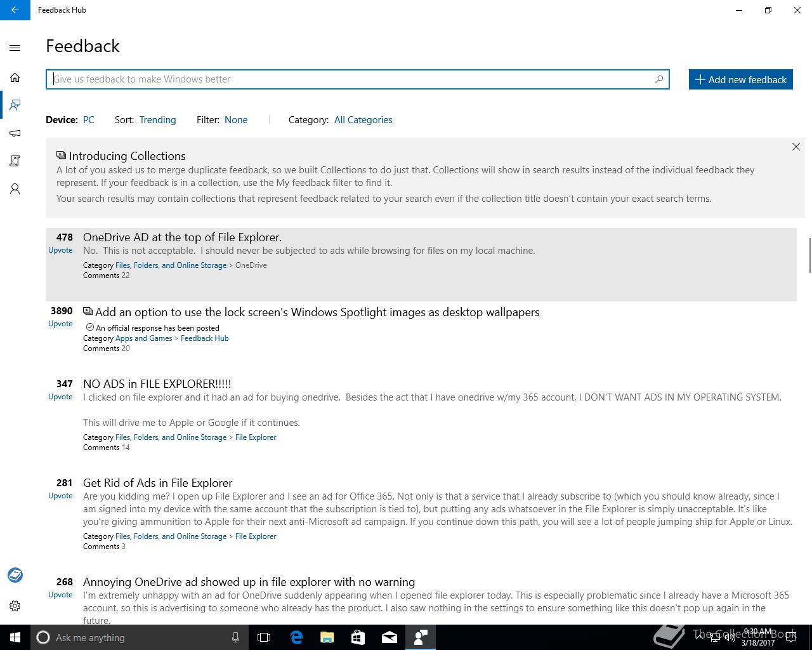
Task: Click the vertical scrollbar thumb
Action: (809, 255)
